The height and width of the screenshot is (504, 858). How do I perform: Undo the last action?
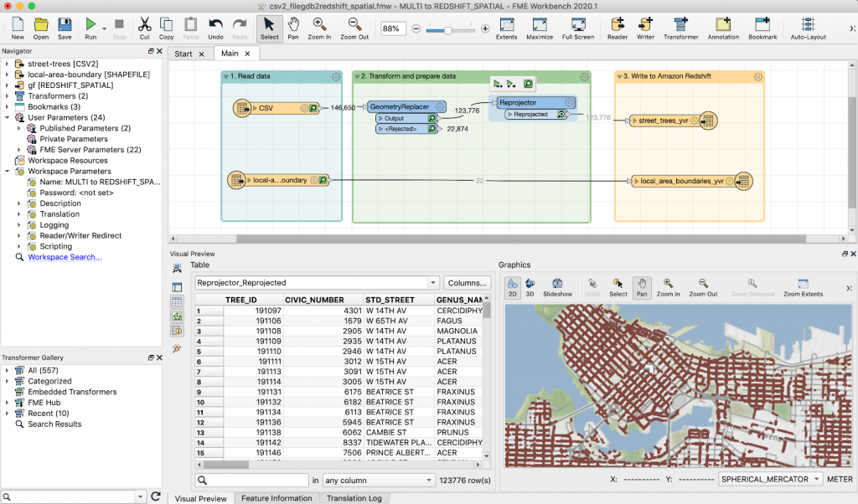point(215,28)
